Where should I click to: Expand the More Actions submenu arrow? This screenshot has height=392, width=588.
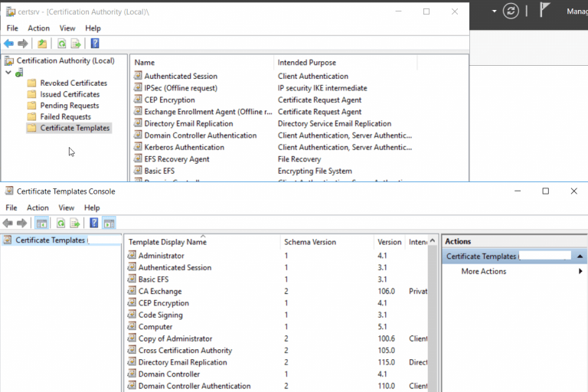[x=580, y=271]
